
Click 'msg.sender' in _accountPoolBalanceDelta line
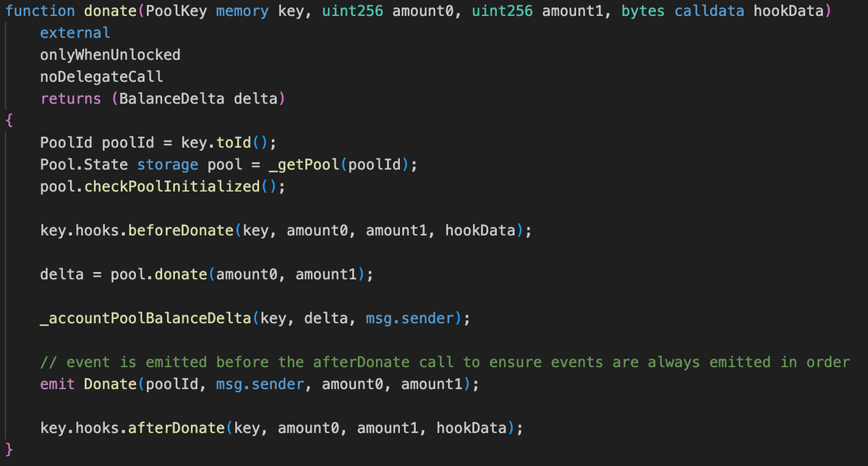[x=409, y=318]
